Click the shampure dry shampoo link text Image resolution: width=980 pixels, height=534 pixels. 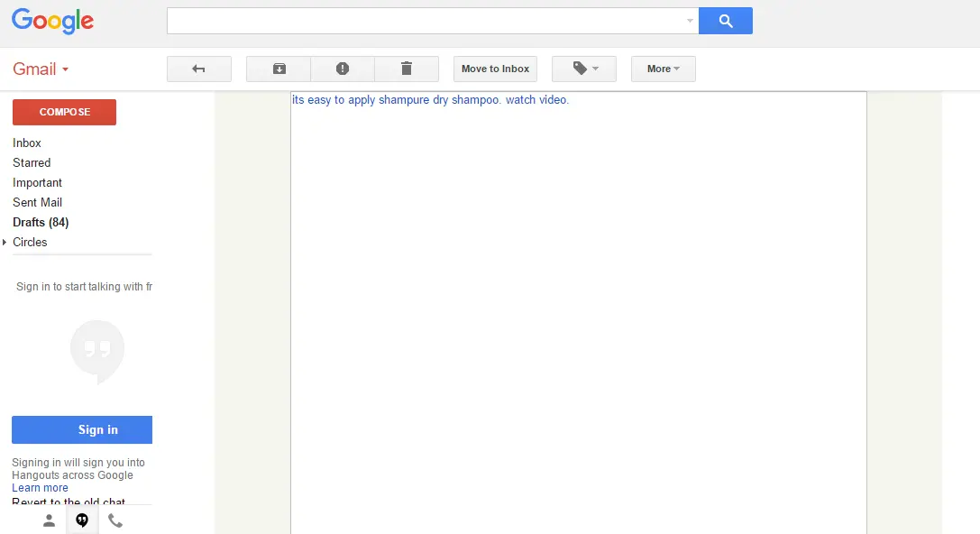430,99
